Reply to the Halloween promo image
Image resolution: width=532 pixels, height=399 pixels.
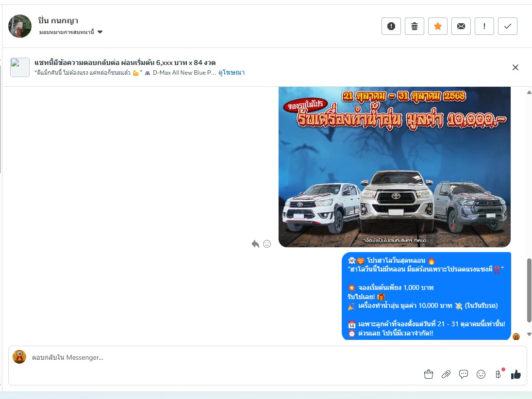click(255, 244)
